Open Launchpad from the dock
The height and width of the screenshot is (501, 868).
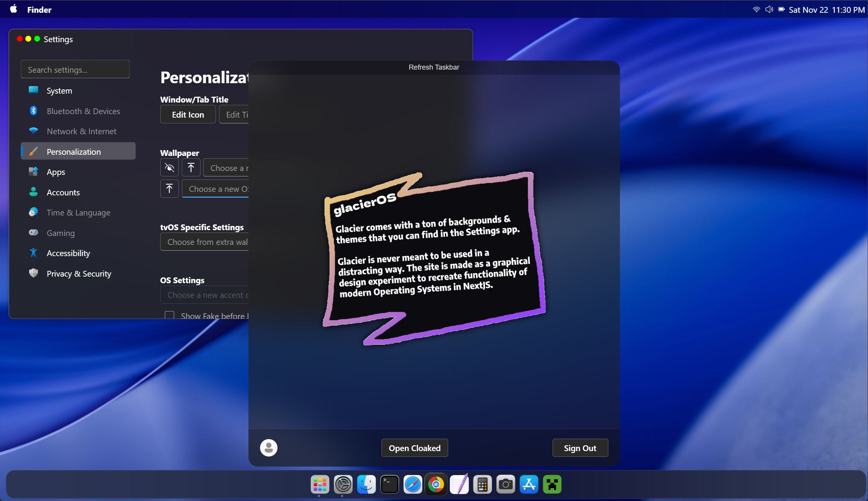tap(320, 484)
